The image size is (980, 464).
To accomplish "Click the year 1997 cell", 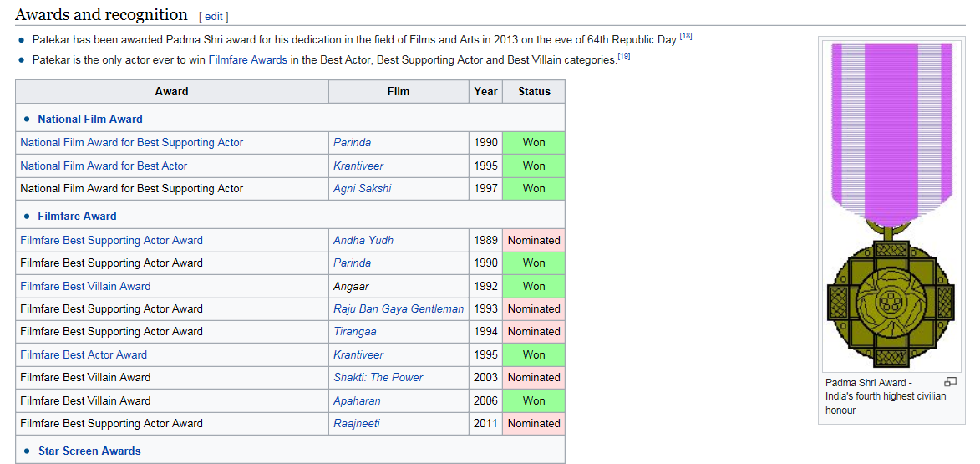I will pos(485,188).
